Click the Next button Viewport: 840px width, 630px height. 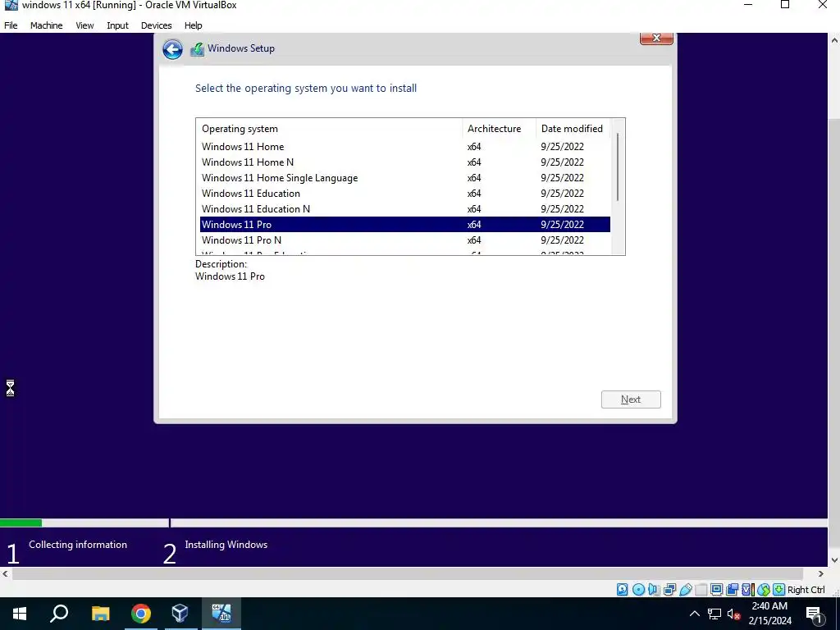pos(631,399)
